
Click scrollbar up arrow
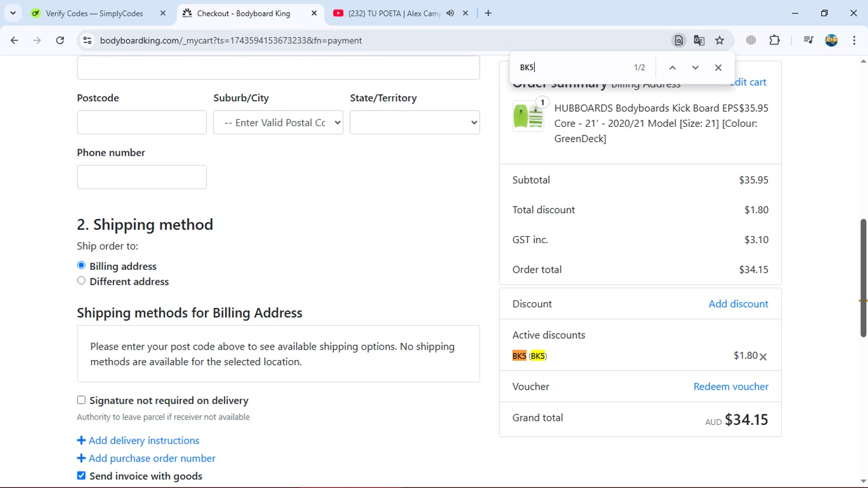pyautogui.click(x=863, y=61)
